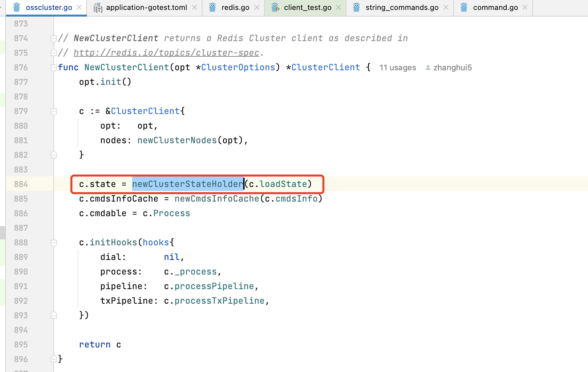Click line number 876 in the gutter

click(x=21, y=67)
